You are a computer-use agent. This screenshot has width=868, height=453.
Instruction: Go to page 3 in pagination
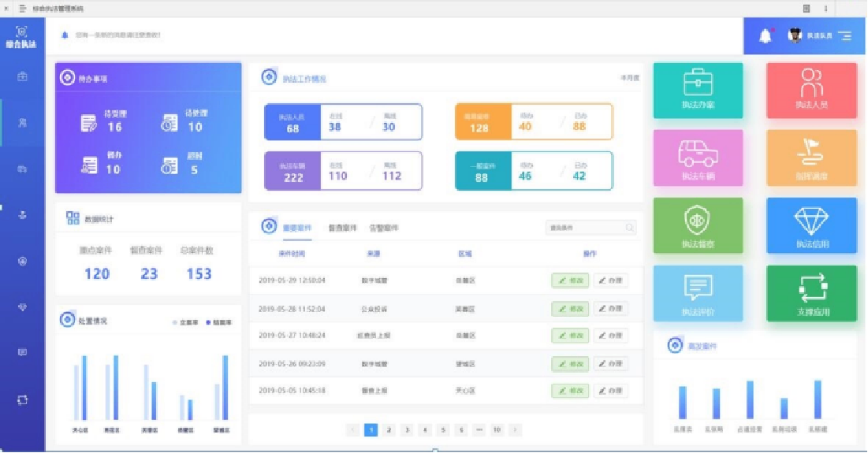tap(407, 430)
